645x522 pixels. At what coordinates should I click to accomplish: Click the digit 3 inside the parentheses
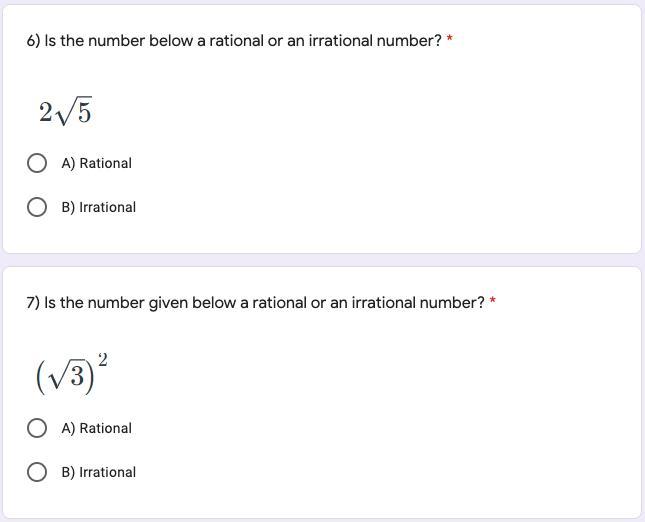(77, 376)
